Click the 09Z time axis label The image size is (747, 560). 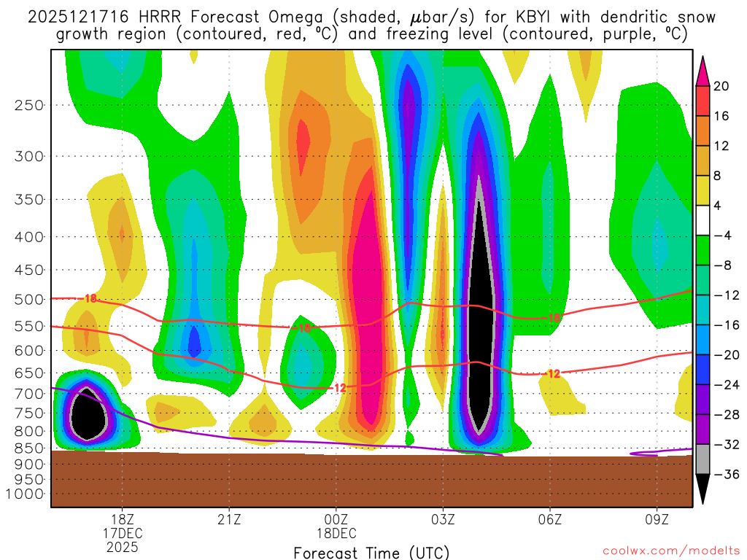coord(657,519)
